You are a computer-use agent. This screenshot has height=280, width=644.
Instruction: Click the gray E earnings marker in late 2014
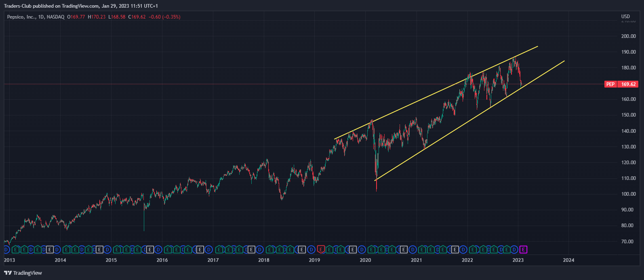99,249
